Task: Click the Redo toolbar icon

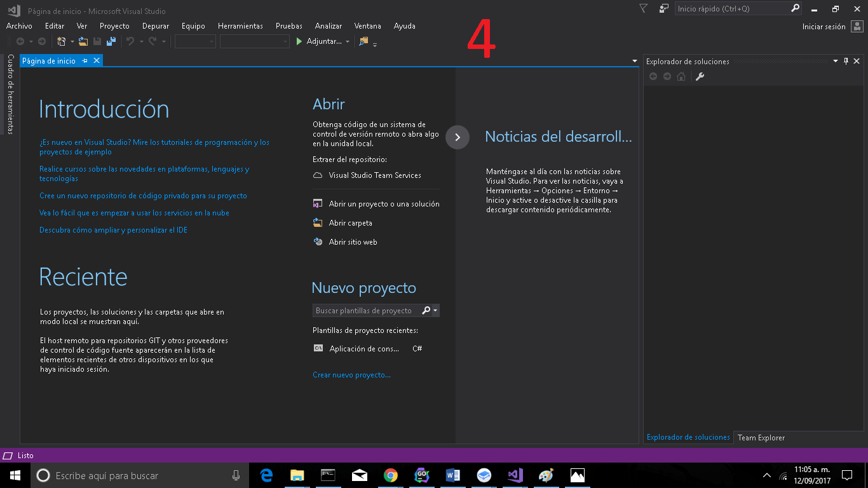Action: coord(153,41)
